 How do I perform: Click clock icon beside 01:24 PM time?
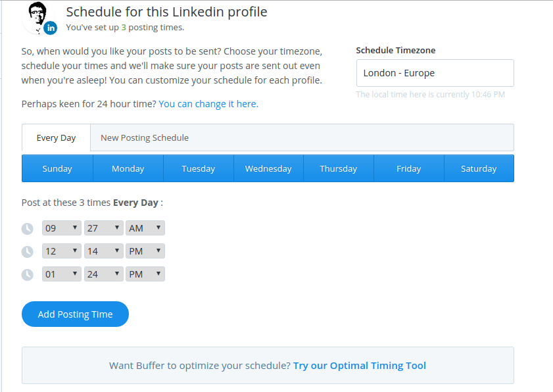click(x=27, y=274)
